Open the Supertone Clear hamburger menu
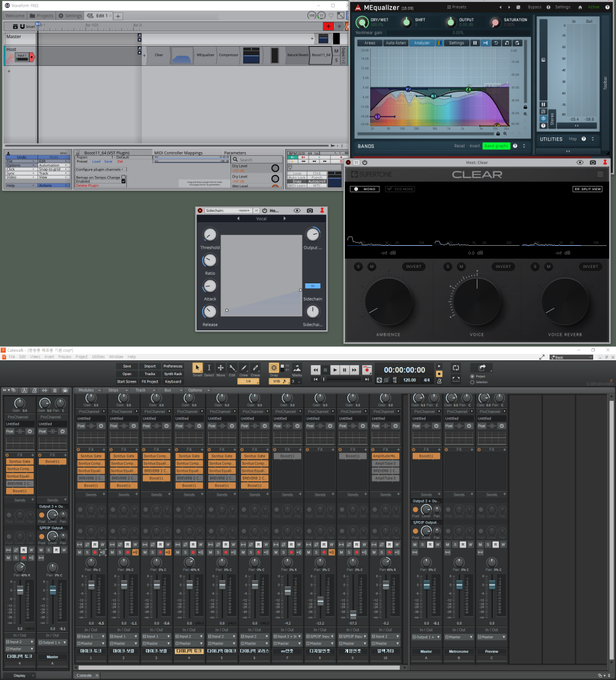The height and width of the screenshot is (680, 616). click(x=600, y=174)
